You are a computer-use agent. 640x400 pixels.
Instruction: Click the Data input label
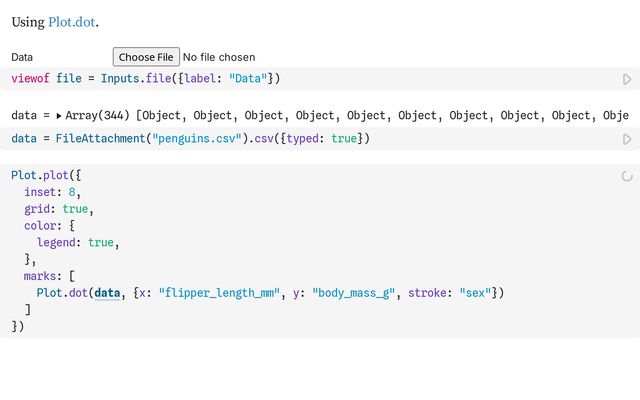[22, 58]
